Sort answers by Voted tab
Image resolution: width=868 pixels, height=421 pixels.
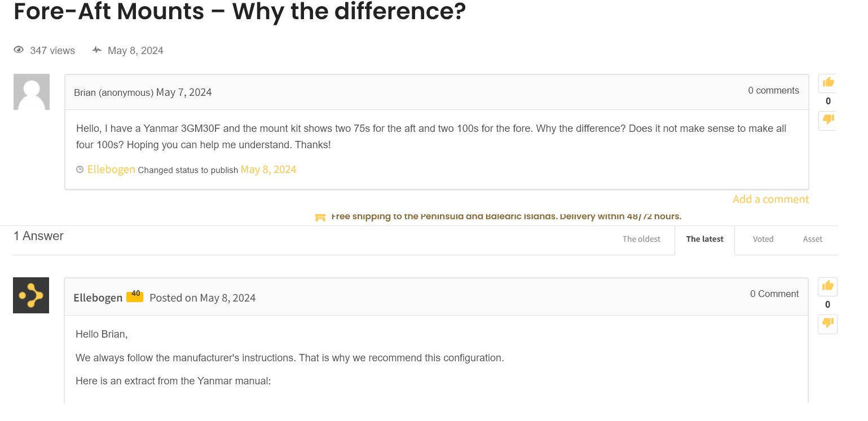763,239
